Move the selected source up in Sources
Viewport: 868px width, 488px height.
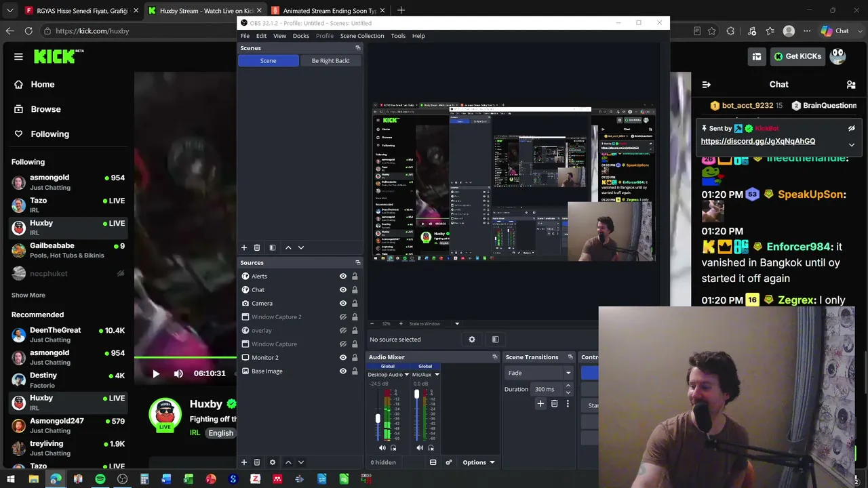coord(288,462)
